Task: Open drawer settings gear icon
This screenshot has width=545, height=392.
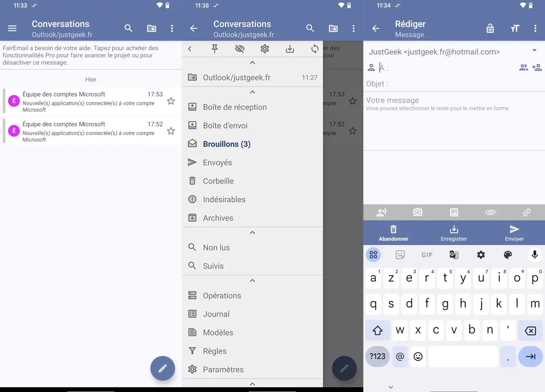Action: (265, 49)
